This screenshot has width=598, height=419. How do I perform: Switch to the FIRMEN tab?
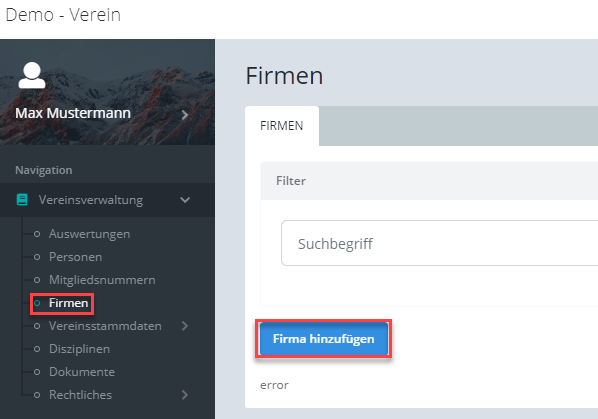coord(282,126)
